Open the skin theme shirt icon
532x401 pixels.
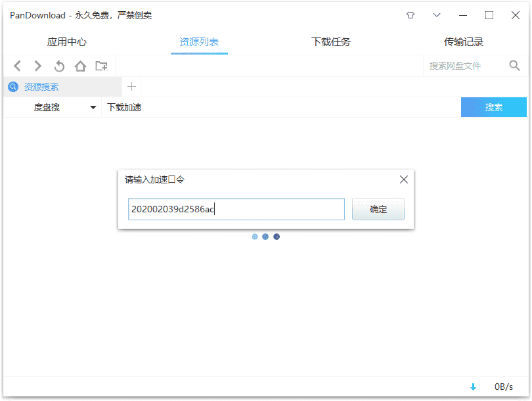click(x=410, y=15)
